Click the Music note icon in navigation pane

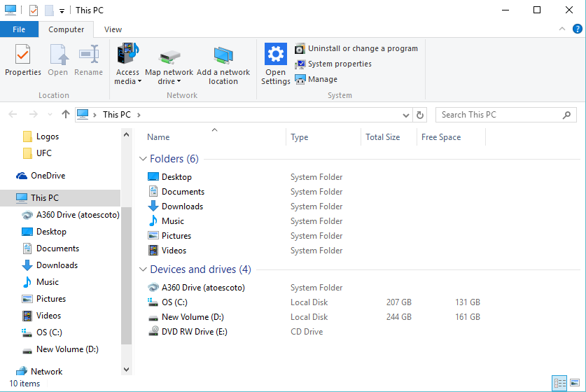(x=27, y=282)
